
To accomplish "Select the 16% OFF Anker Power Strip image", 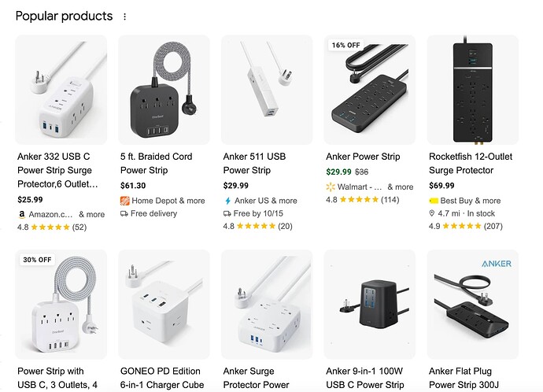I will [x=370, y=89].
